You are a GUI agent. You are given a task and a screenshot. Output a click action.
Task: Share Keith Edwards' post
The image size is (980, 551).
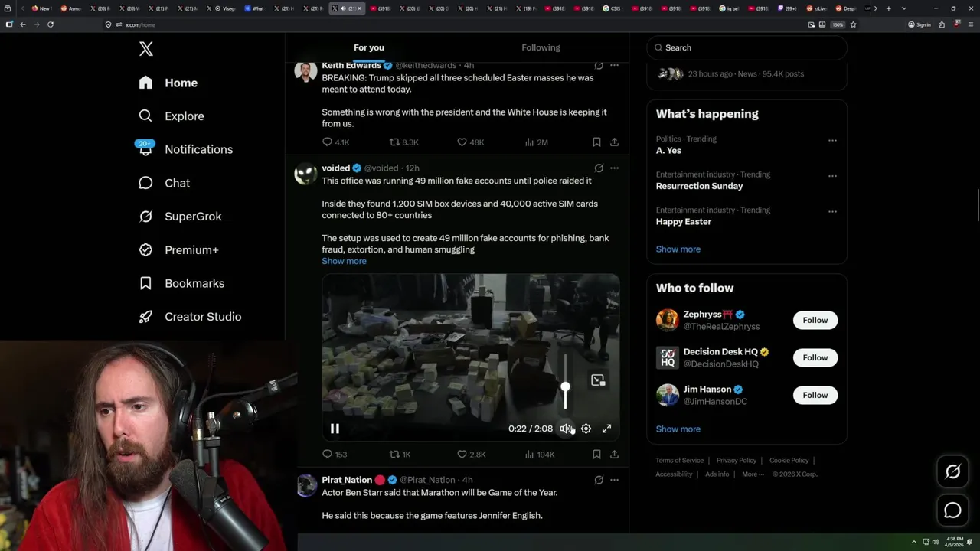pos(614,142)
